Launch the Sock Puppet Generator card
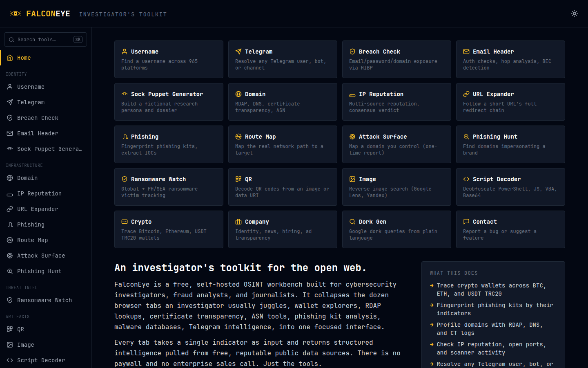The height and width of the screenshot is (368, 588). 169,102
